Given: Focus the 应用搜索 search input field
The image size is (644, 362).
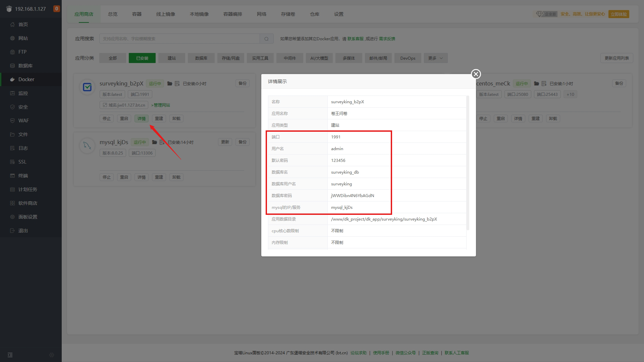Looking at the screenshot, I should 179,39.
